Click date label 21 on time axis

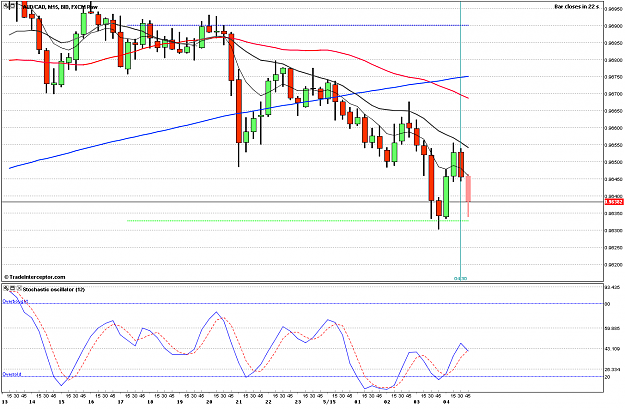click(x=239, y=403)
